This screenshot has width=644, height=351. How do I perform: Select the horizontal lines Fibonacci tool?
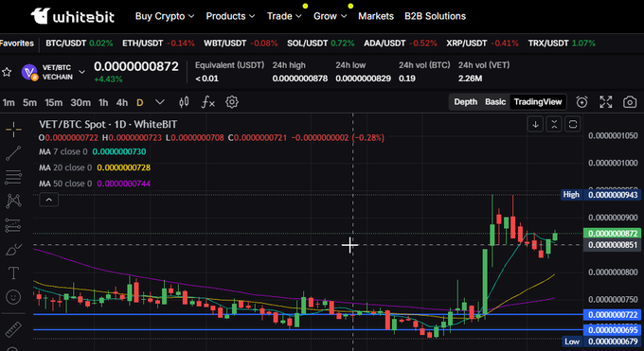click(13, 177)
